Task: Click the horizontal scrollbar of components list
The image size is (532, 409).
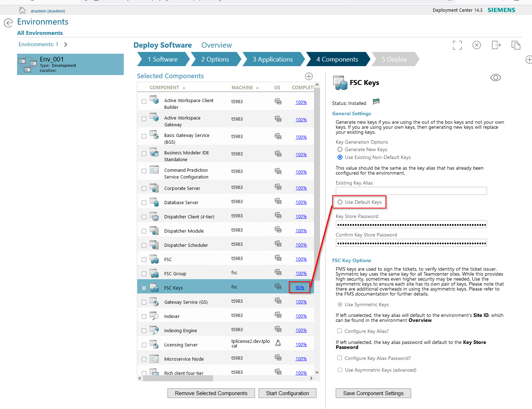Action: click(178, 378)
